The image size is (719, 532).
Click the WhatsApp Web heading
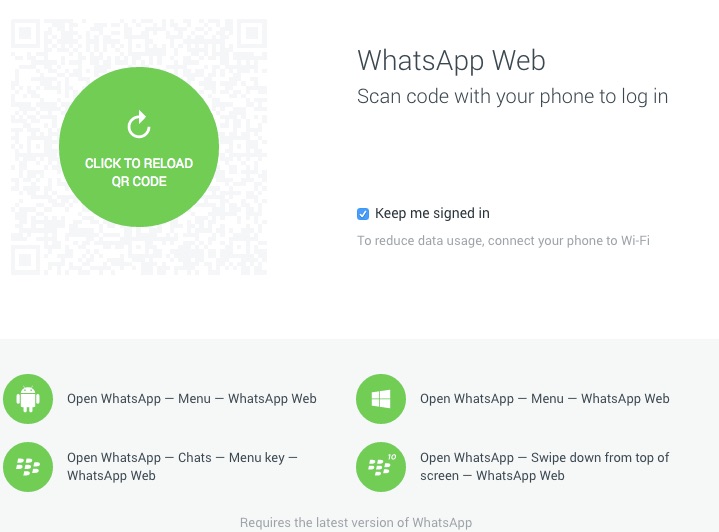tap(451, 60)
